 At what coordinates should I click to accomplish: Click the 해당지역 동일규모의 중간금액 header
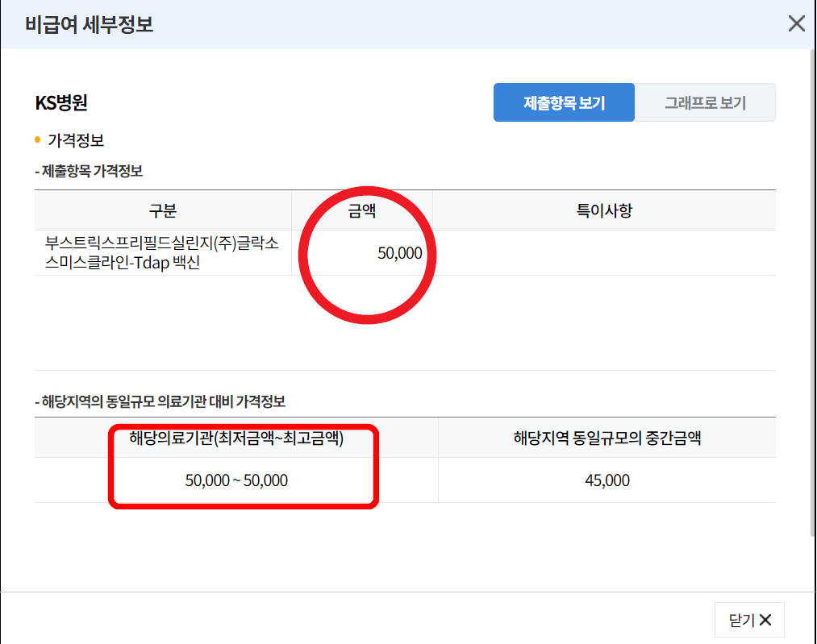point(606,437)
